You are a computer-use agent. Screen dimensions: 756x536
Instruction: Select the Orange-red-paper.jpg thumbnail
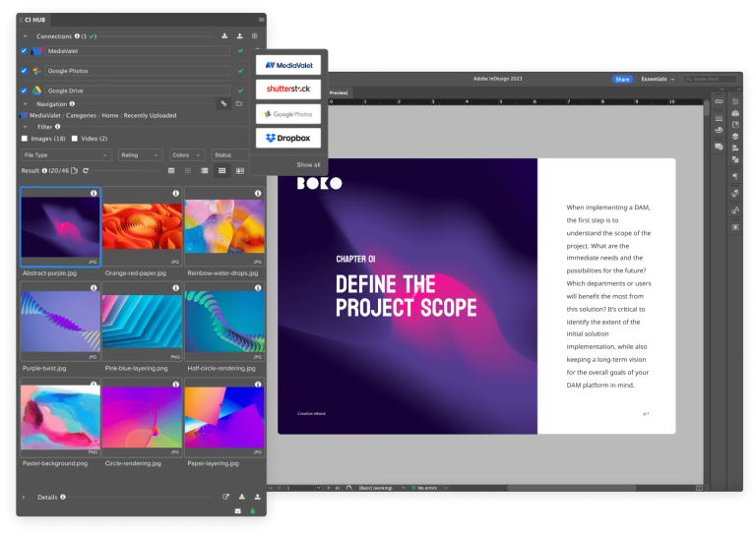142,227
